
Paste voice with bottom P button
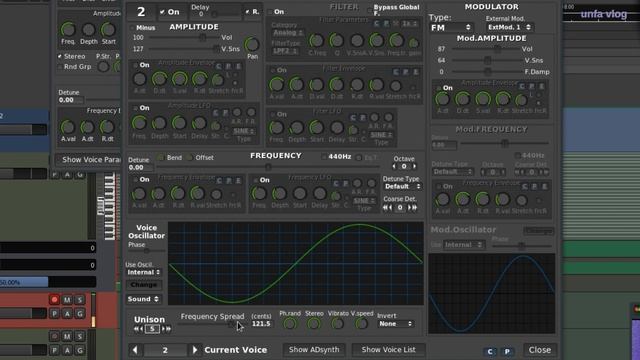coord(507,351)
